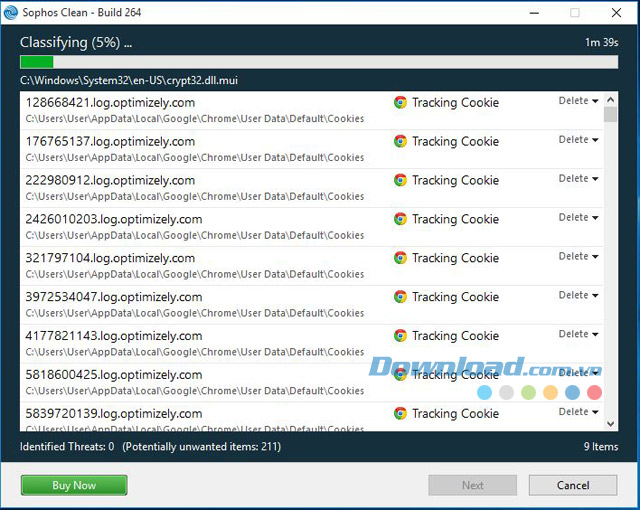Click Identified Threats: 0 status text
The height and width of the screenshot is (510, 640).
[x=67, y=446]
